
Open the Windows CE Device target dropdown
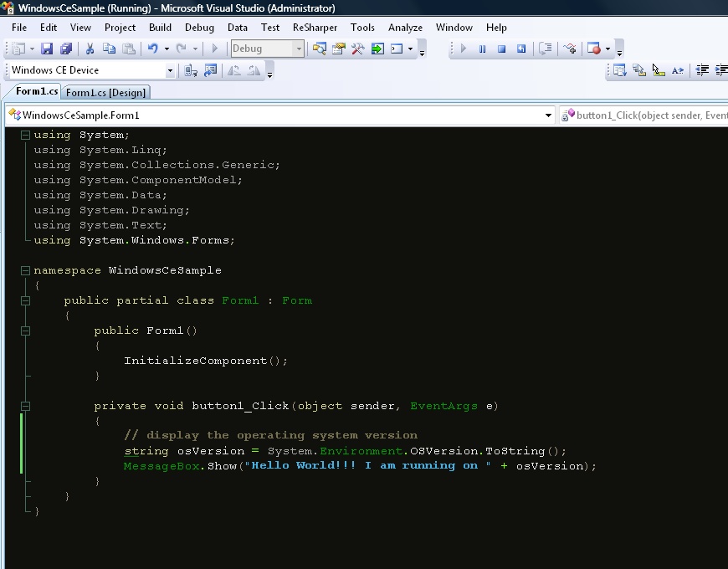tap(170, 70)
